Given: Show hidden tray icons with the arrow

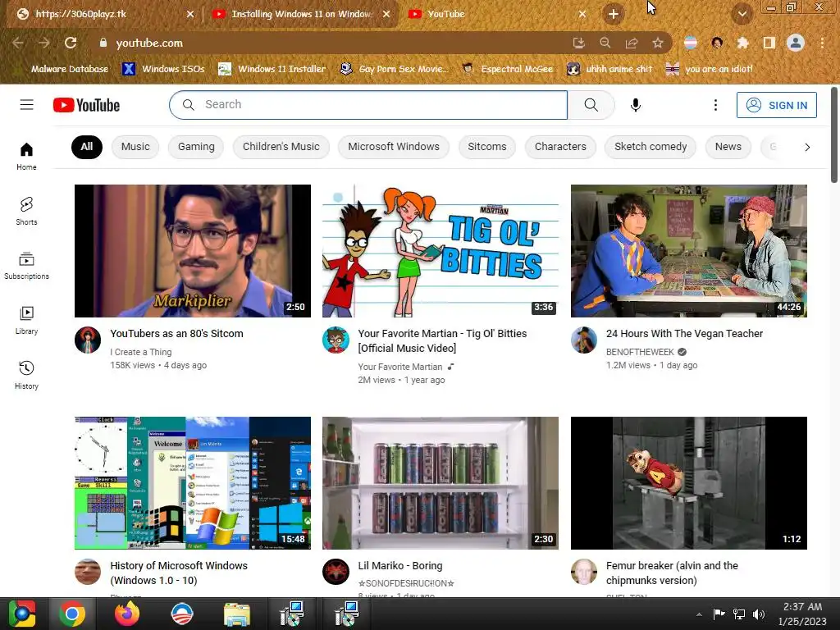Looking at the screenshot, I should [699, 614].
